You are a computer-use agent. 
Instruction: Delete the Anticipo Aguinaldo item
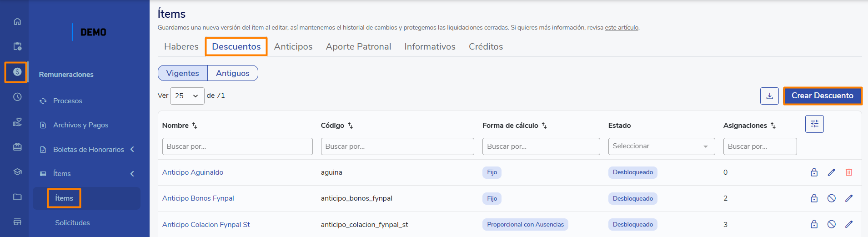point(848,172)
